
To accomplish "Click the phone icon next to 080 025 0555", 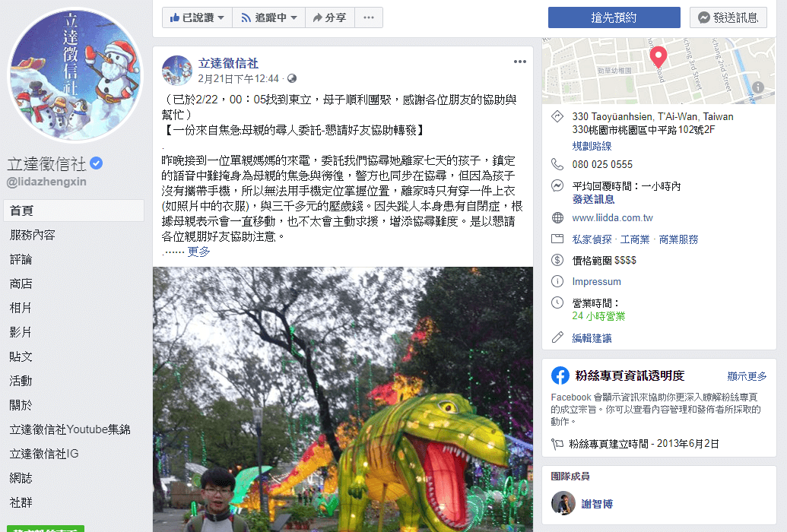I will (x=557, y=164).
